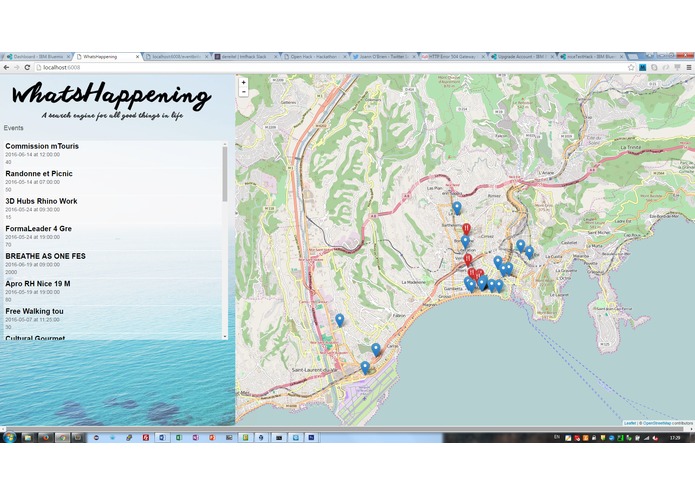Switch to Open Hack - Hackathon tab

(x=314, y=57)
